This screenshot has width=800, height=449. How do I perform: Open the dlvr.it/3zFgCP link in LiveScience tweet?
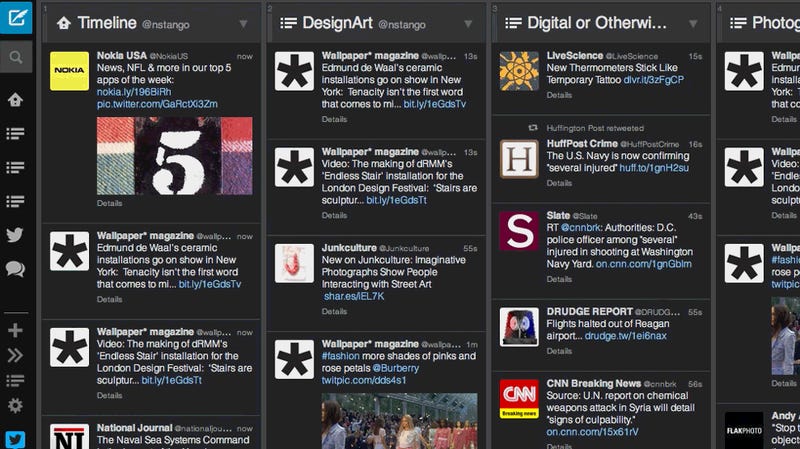[x=654, y=80]
